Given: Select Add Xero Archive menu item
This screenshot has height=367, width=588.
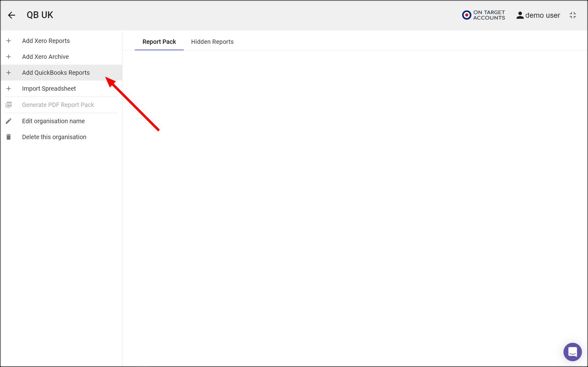Looking at the screenshot, I should pyautogui.click(x=62, y=57).
